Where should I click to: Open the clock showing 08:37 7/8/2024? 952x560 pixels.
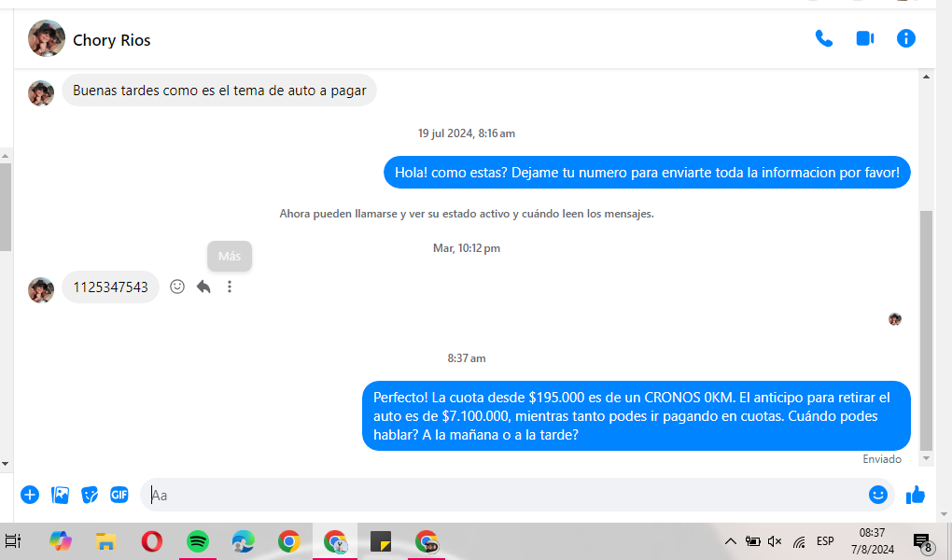click(x=873, y=541)
